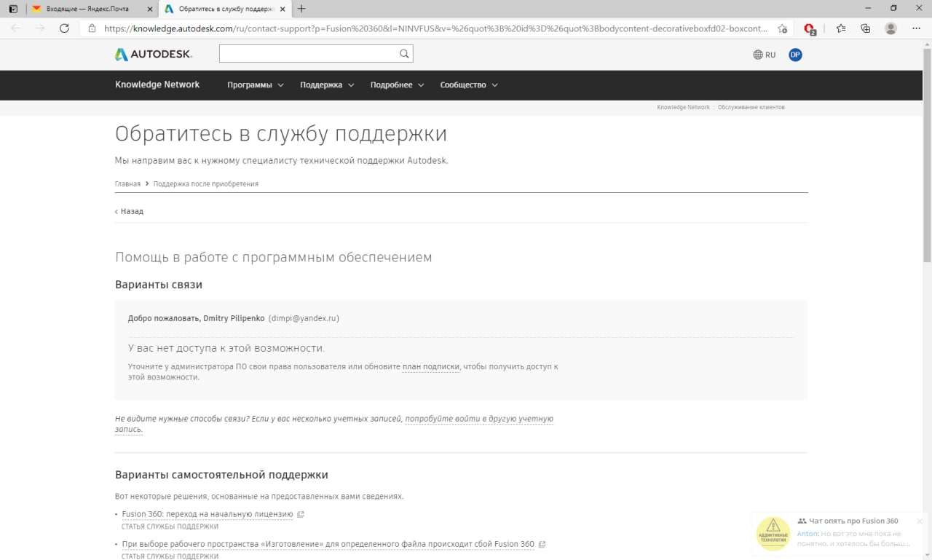Expand the Программы menu
This screenshot has width=932, height=560.
[x=256, y=85]
